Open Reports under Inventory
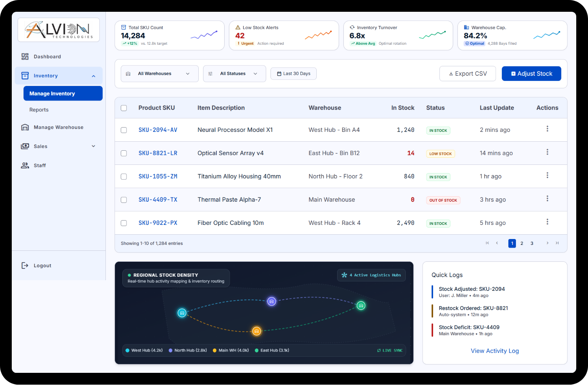This screenshot has height=385, width=588. coord(39,110)
